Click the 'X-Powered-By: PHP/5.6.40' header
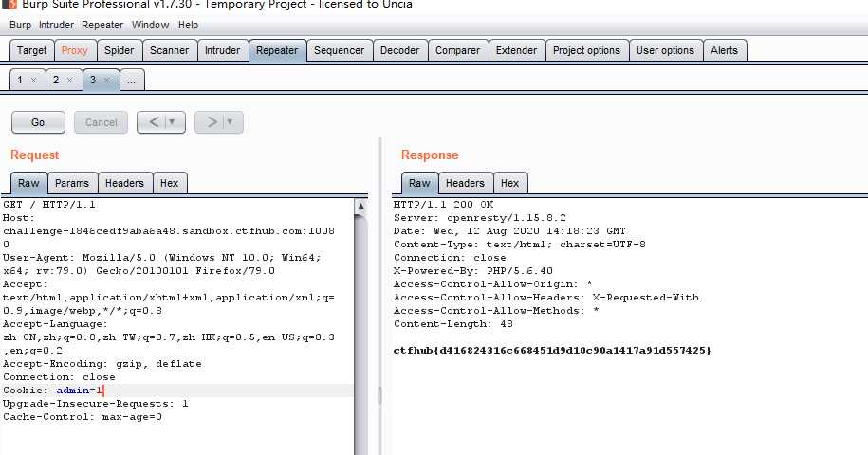Image resolution: width=868 pixels, height=455 pixels. pyautogui.click(x=473, y=271)
